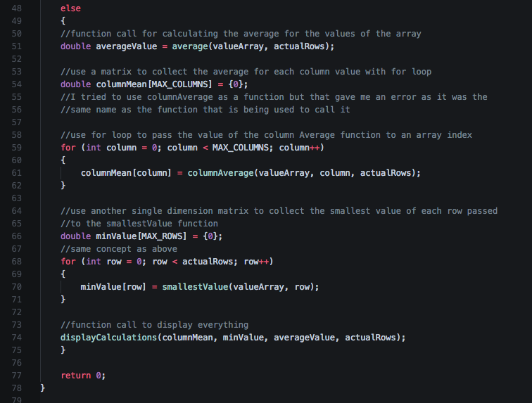Click 'minValue[row]' assignment on line 70

point(113,287)
